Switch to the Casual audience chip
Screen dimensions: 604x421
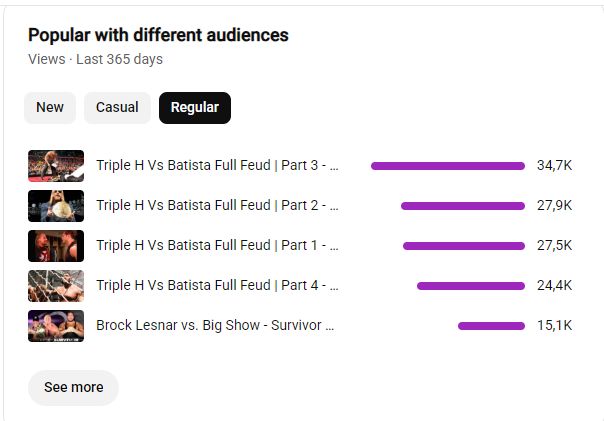click(x=117, y=108)
